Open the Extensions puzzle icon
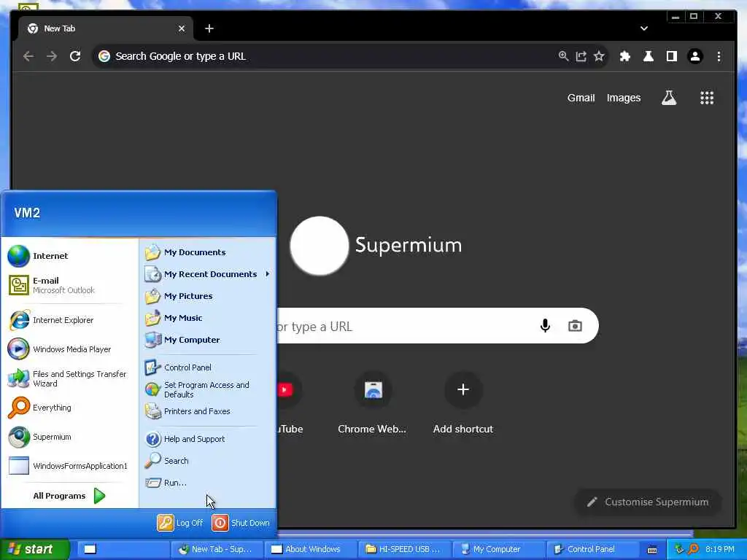 click(625, 56)
